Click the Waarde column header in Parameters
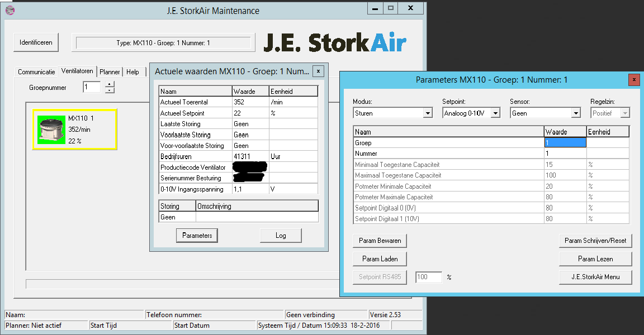This screenshot has height=335, width=644. pyautogui.click(x=565, y=132)
